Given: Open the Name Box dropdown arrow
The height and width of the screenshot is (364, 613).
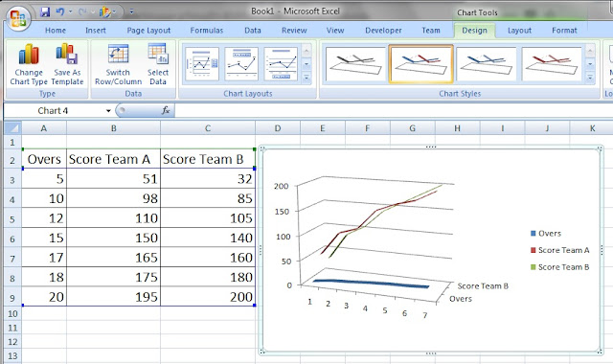Looking at the screenshot, I should (x=108, y=111).
